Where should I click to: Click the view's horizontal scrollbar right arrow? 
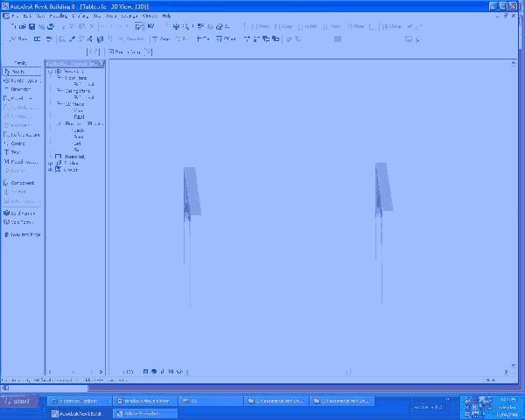506,372
